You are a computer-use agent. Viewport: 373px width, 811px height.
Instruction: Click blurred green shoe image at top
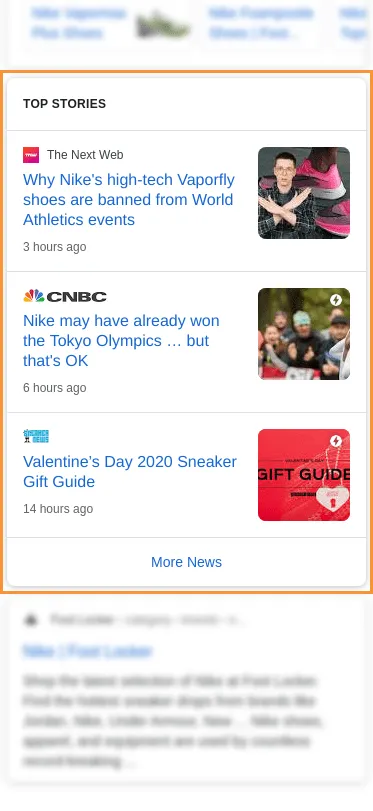click(162, 25)
